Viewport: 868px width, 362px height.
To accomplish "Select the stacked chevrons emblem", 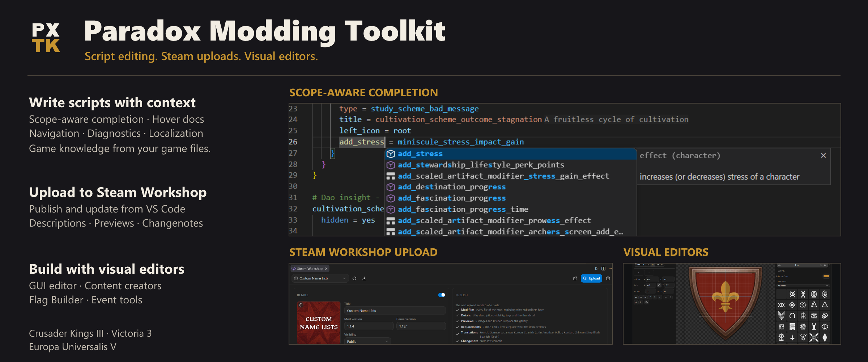I will (x=782, y=316).
